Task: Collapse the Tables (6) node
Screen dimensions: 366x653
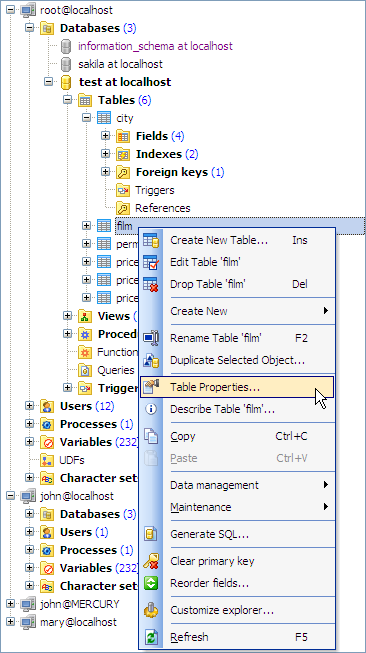Action: [x=67, y=100]
